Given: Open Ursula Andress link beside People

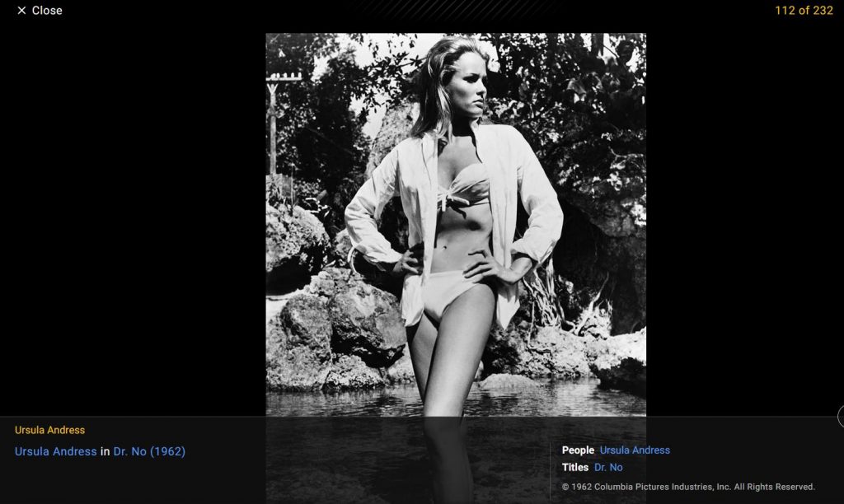Looking at the screenshot, I should 635,450.
